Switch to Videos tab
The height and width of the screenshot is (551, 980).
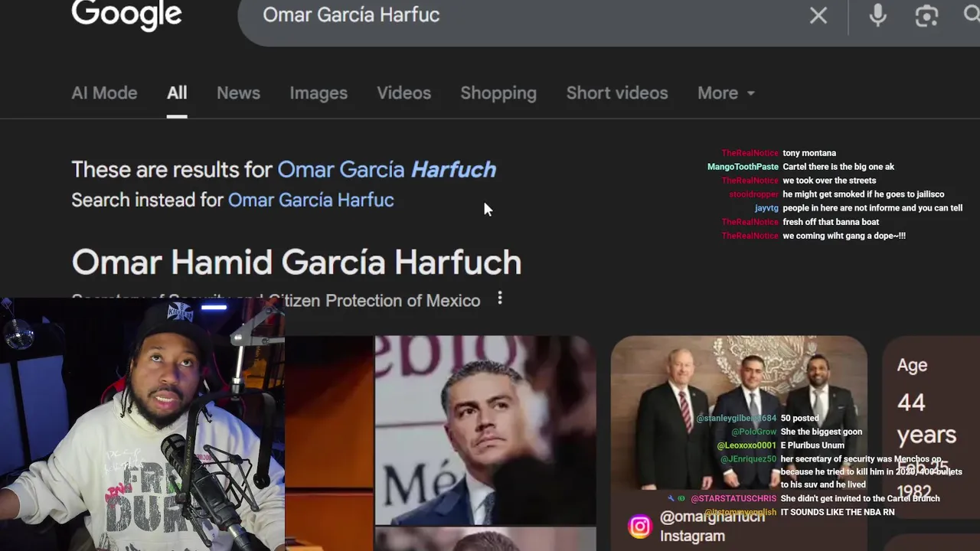point(403,93)
